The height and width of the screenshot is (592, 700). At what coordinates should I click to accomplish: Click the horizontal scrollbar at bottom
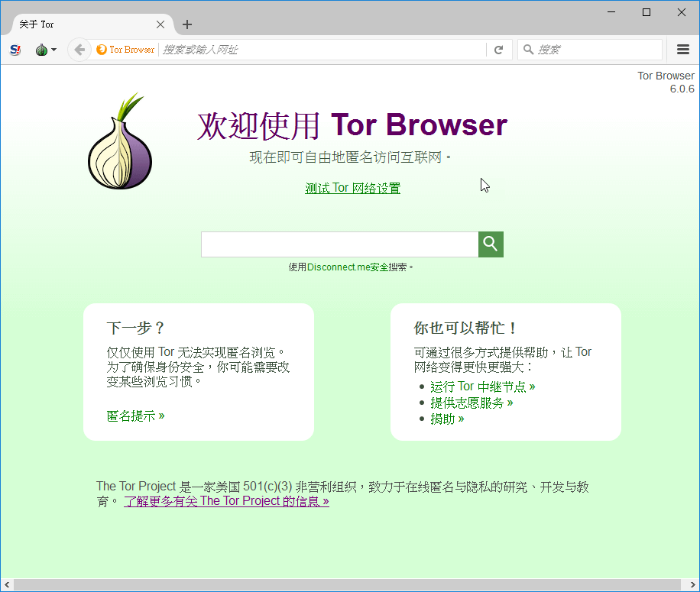344,585
